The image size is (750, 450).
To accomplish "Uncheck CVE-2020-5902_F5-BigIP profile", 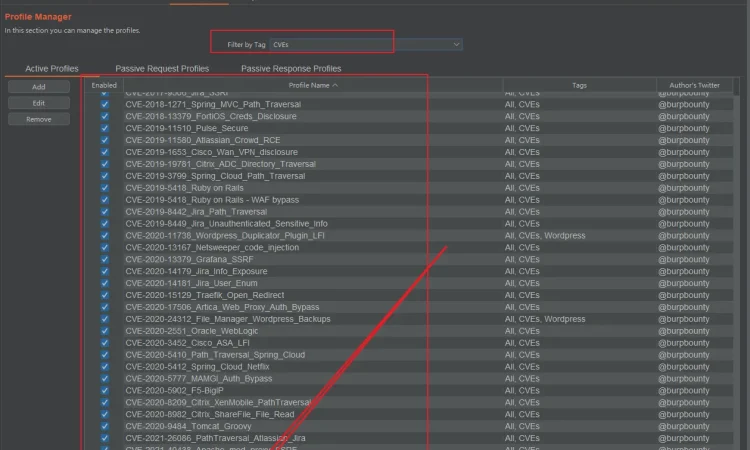I will pyautogui.click(x=105, y=390).
